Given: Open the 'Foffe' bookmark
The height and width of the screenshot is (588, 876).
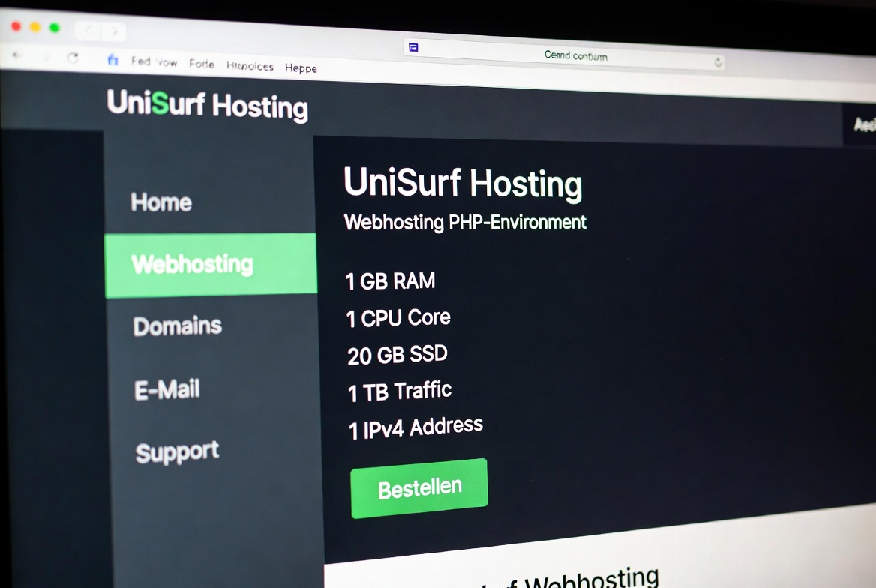Looking at the screenshot, I should pyautogui.click(x=201, y=64).
